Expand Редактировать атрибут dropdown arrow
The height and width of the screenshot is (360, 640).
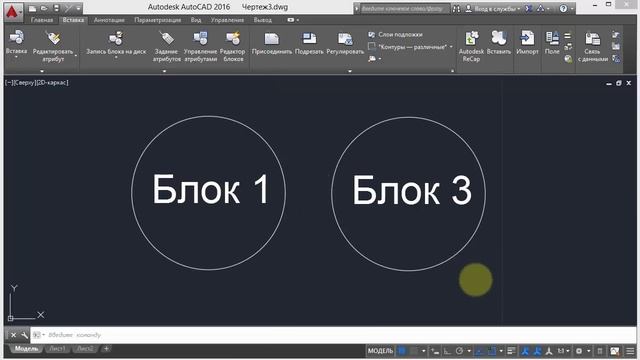click(x=76, y=55)
